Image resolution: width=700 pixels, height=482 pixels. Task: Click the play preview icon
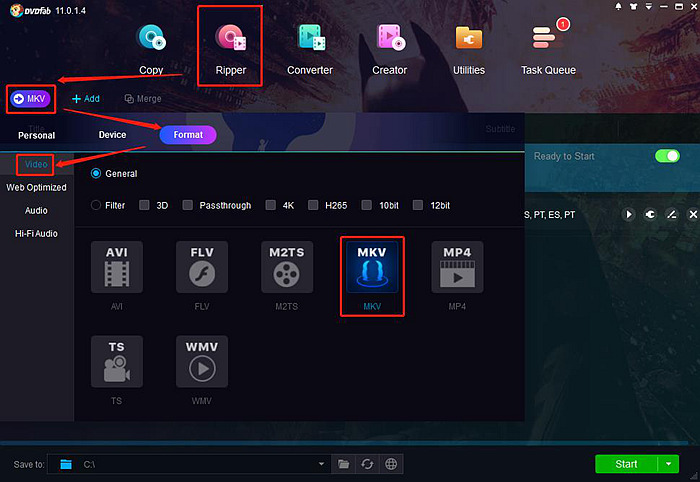(x=629, y=215)
